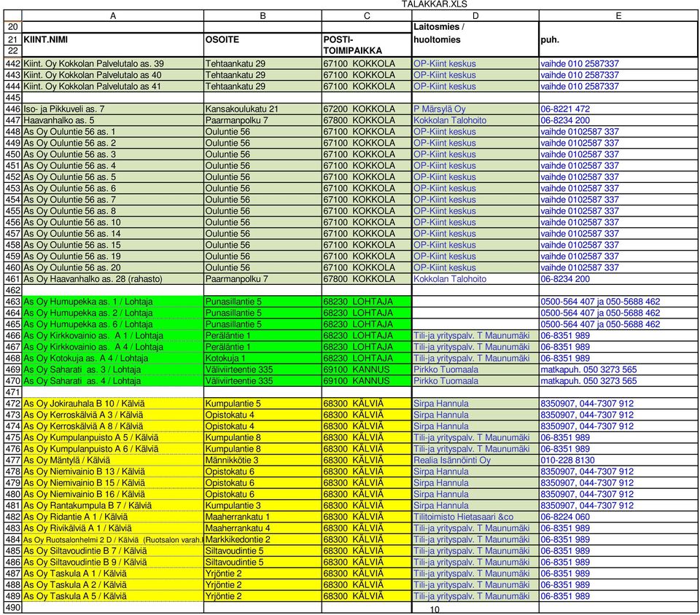The image size is (700, 615).
Task: Click cell As Oy Rantakumpula B 7 / Kälviä
Action: (113, 505)
